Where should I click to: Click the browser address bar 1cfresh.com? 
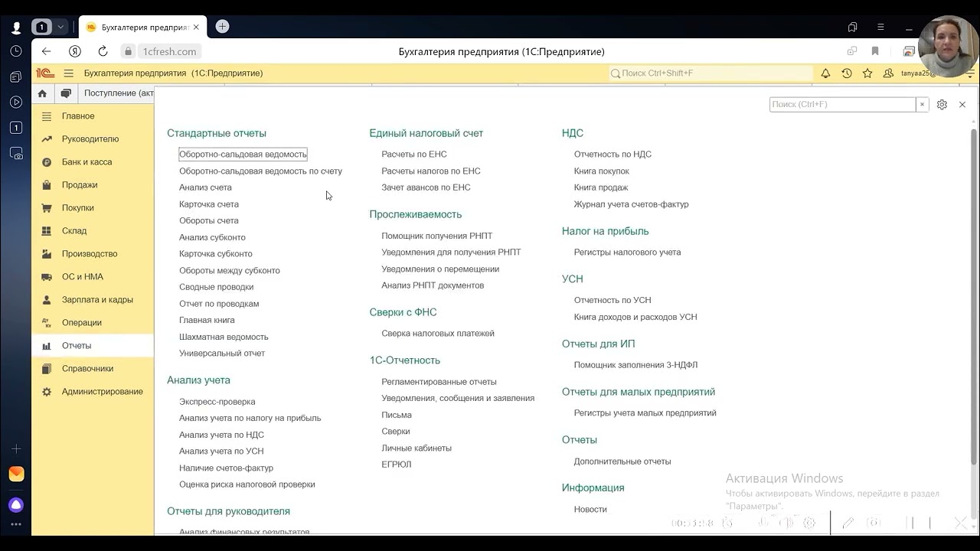click(170, 51)
